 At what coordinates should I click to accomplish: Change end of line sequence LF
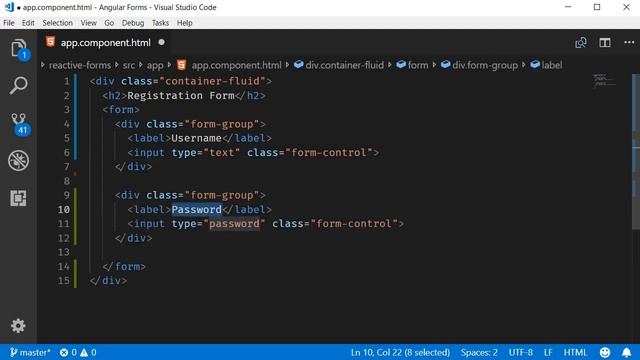[x=548, y=352]
